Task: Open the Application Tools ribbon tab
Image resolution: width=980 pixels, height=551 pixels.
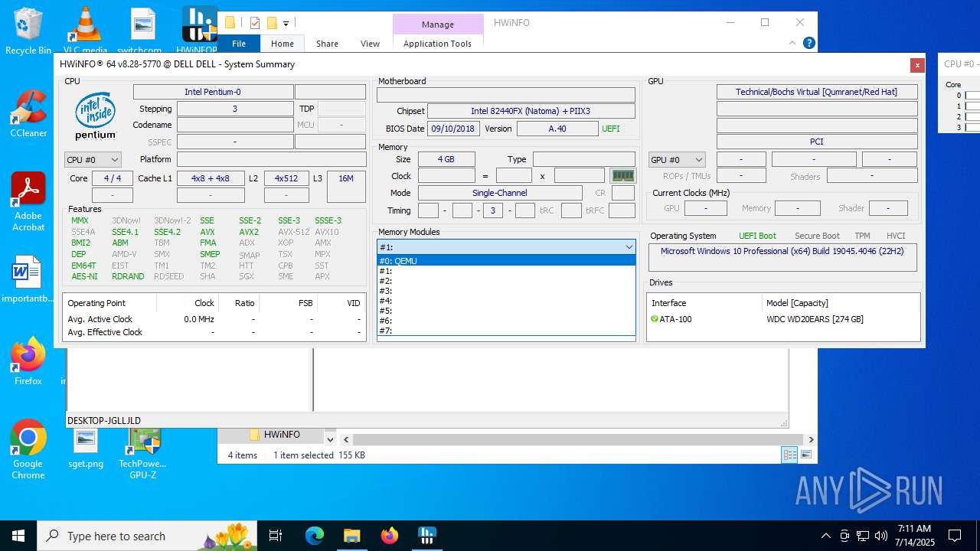Action: coord(437,44)
